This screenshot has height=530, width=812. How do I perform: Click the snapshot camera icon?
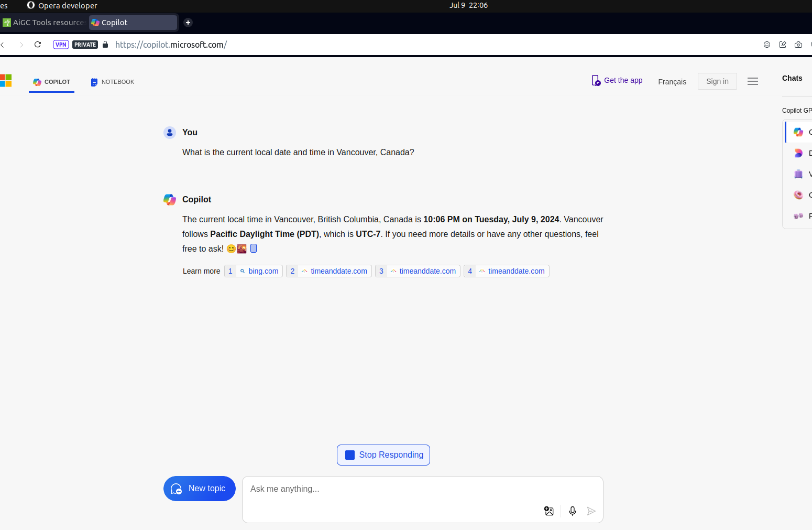point(798,45)
